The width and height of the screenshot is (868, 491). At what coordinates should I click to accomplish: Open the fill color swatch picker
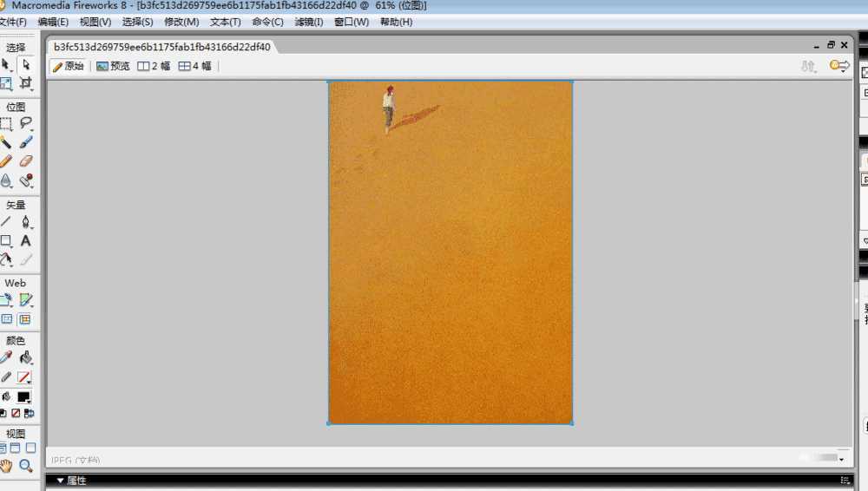coord(24,396)
